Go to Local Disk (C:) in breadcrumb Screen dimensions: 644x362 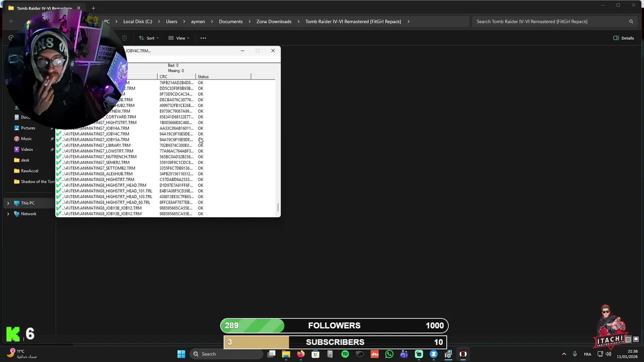tap(137, 22)
